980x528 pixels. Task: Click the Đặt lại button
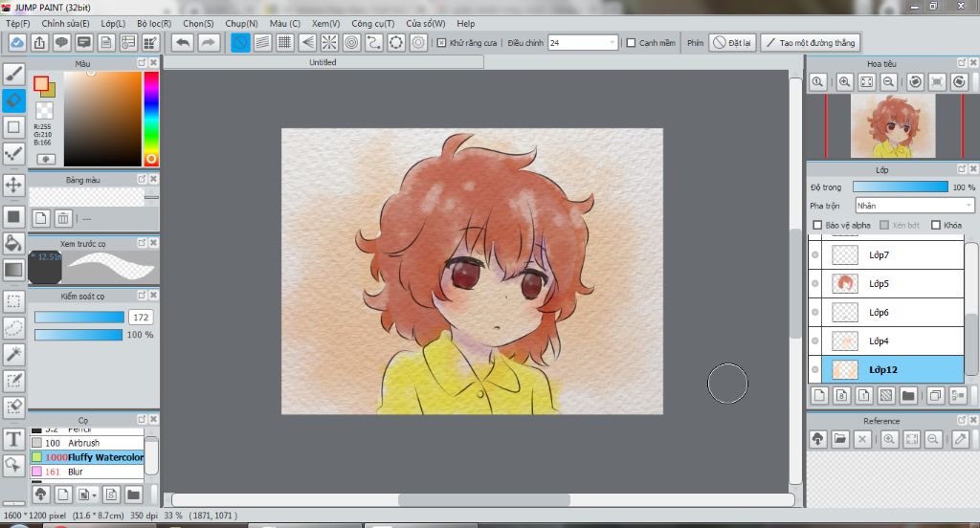[732, 42]
